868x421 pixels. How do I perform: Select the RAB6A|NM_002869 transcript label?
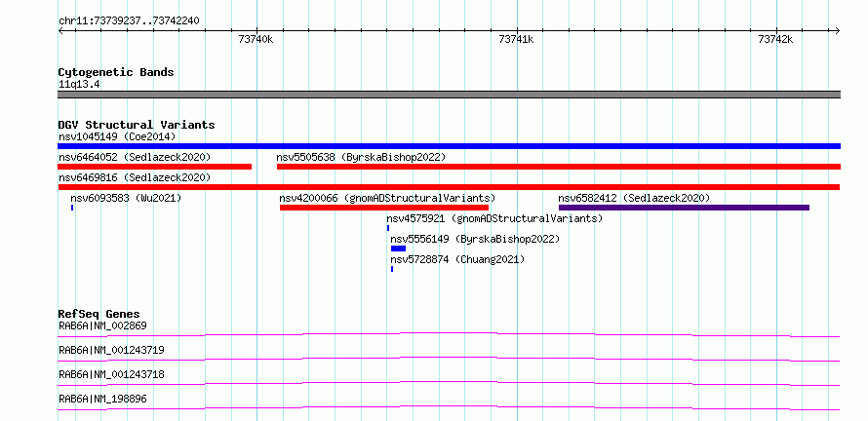pos(102,325)
